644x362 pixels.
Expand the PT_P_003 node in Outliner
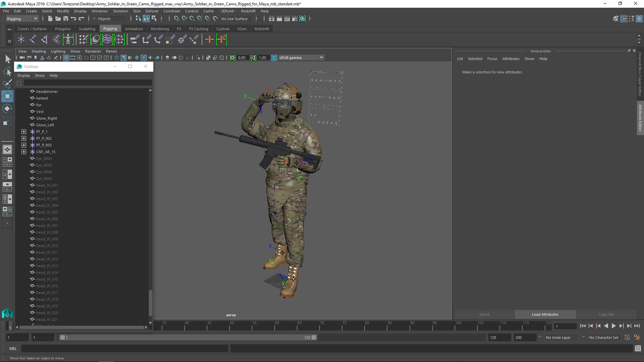coord(24,145)
